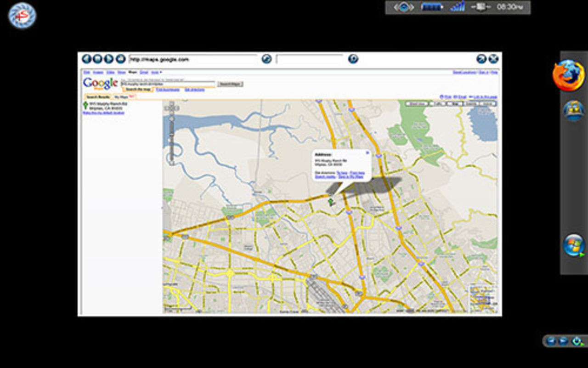The height and width of the screenshot is (368, 588).
Task: Click the map zoom level slider
Action: click(x=172, y=138)
